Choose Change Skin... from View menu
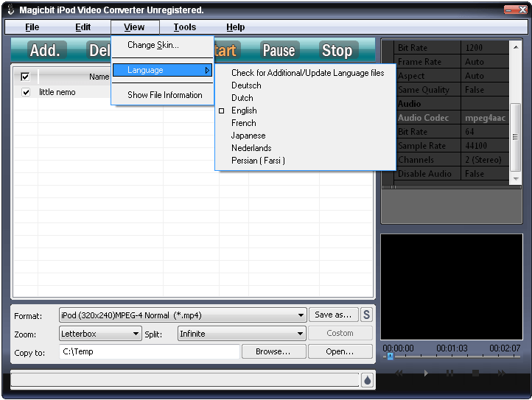Viewport: 532px width, 400px height. click(x=153, y=45)
